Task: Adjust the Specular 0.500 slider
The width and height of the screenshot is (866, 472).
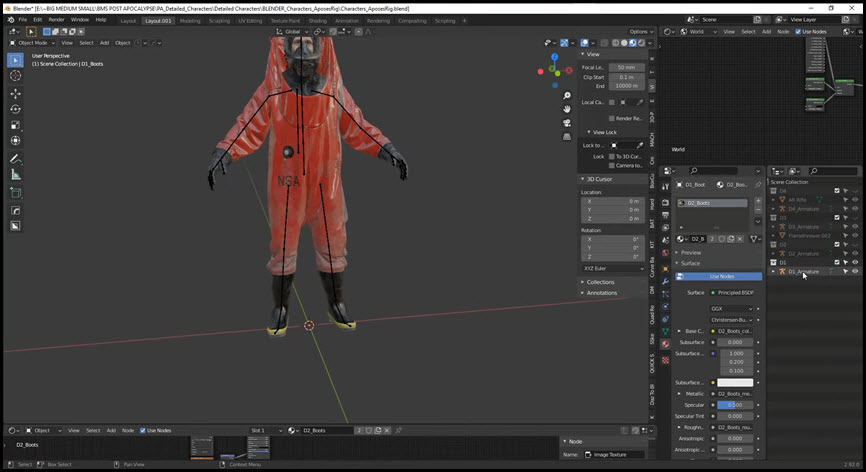Action: 735,405
